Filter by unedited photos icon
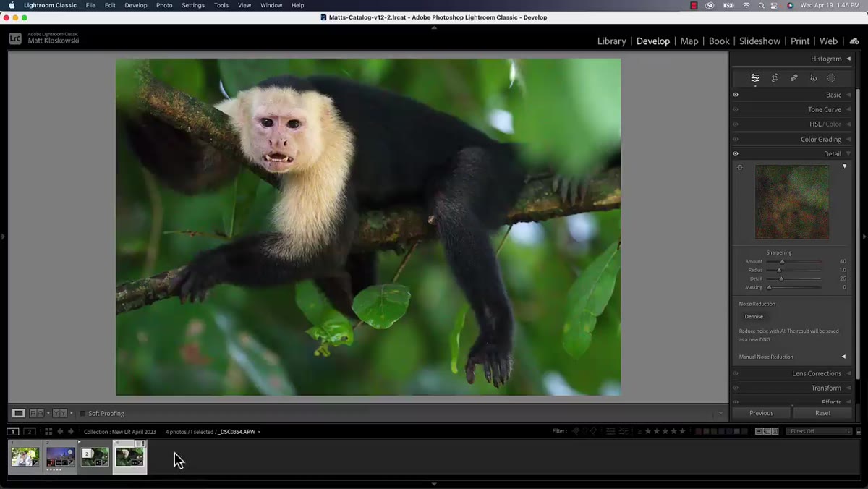This screenshot has width=868, height=489. point(623,431)
